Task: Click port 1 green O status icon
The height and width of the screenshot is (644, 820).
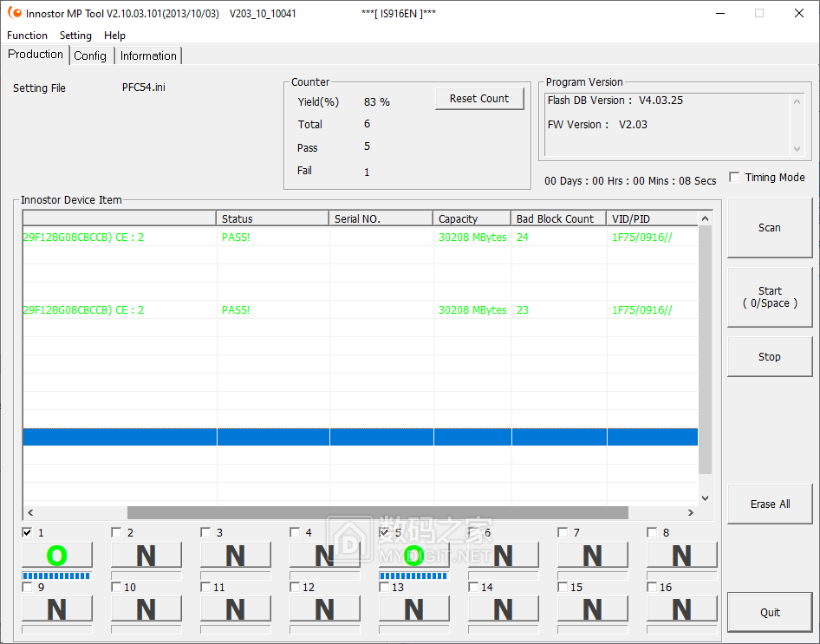Action: 57,556
